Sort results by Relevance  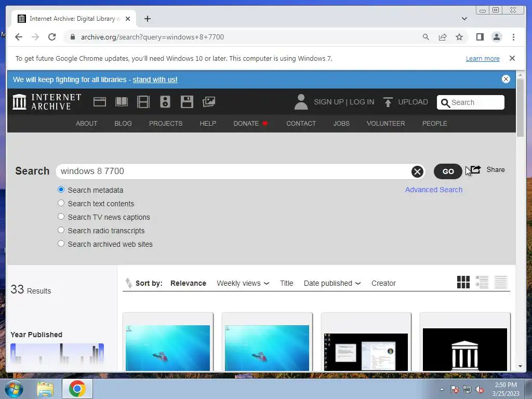tap(188, 283)
